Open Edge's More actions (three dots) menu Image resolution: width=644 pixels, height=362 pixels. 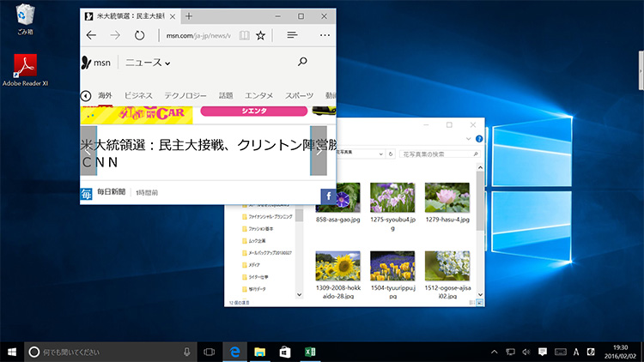(x=325, y=35)
